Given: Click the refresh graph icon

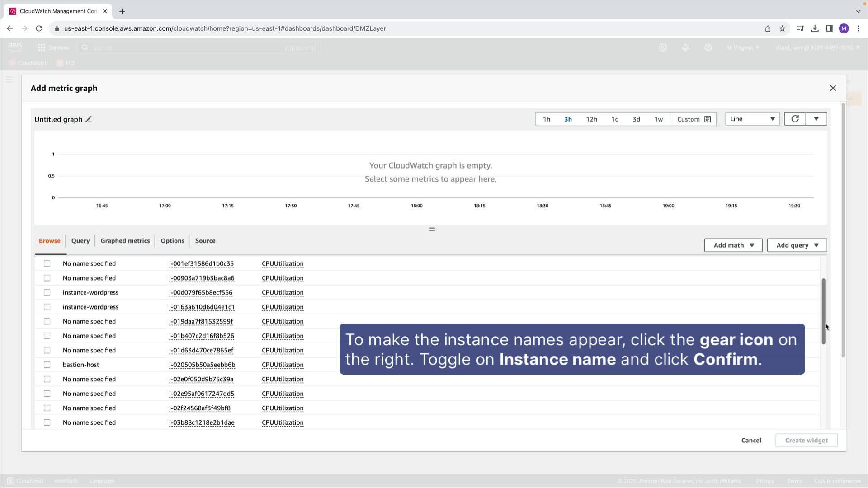Looking at the screenshot, I should (x=795, y=119).
